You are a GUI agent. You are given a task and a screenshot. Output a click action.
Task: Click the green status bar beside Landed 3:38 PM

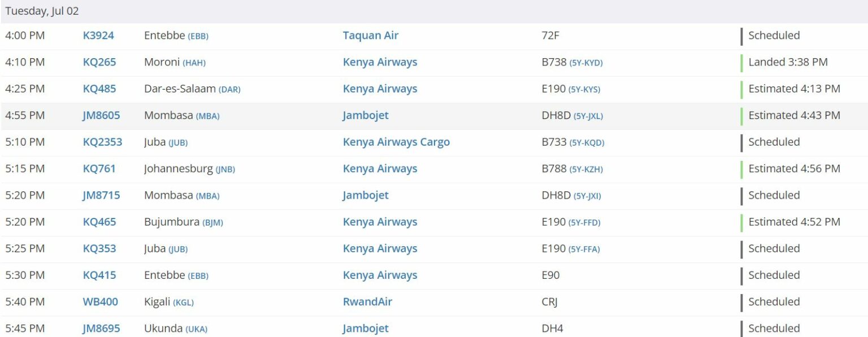coord(742,62)
